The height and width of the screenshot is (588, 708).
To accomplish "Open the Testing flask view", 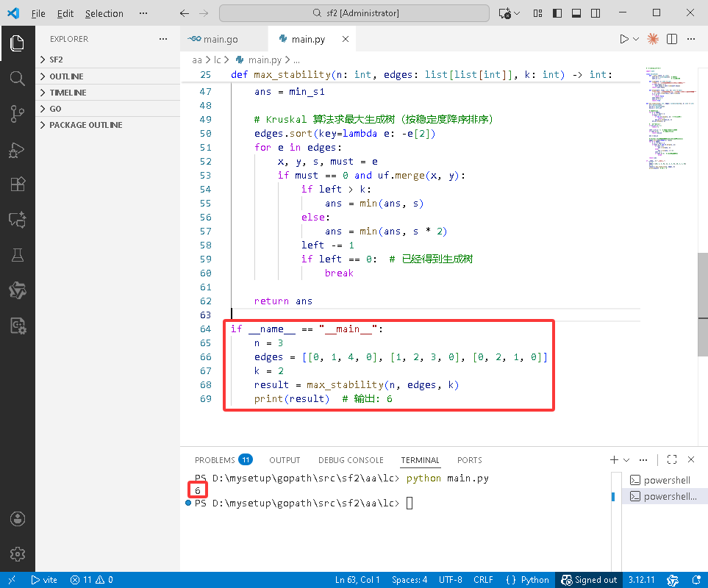I will pos(17,255).
